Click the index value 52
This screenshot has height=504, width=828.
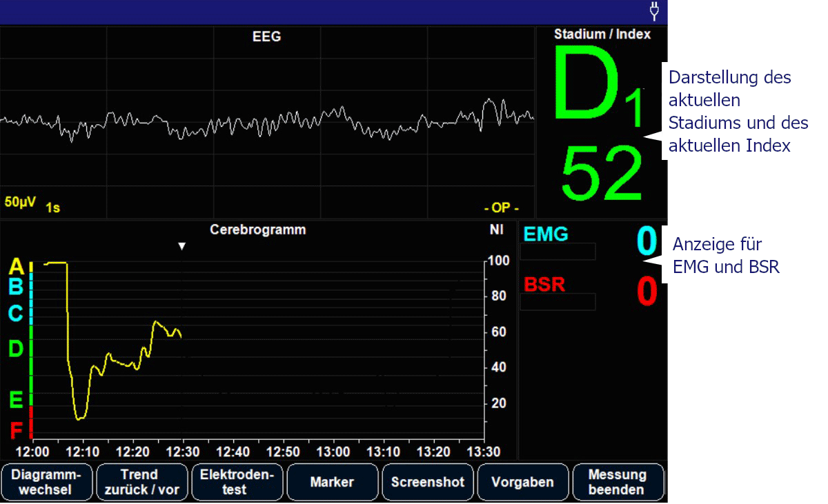point(602,174)
